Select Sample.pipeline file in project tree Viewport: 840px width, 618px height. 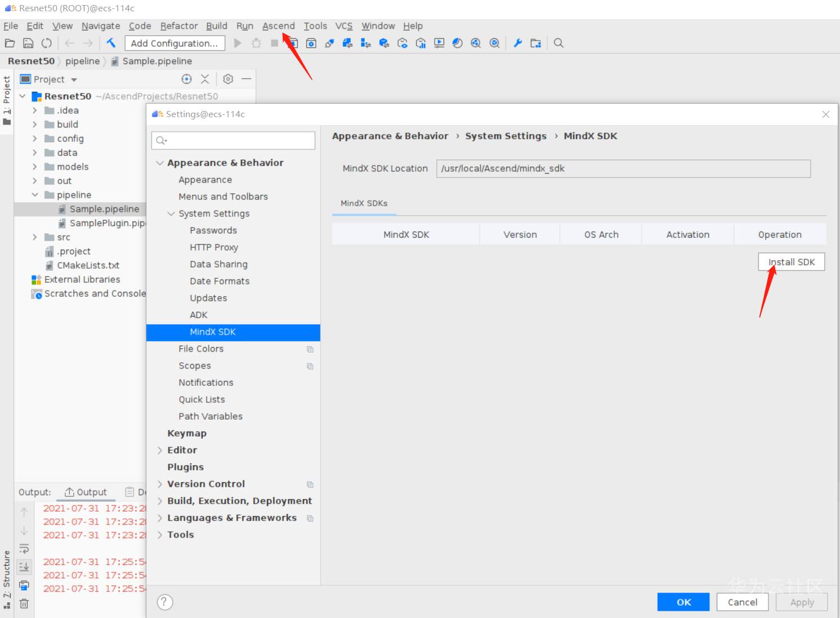pyautogui.click(x=104, y=209)
